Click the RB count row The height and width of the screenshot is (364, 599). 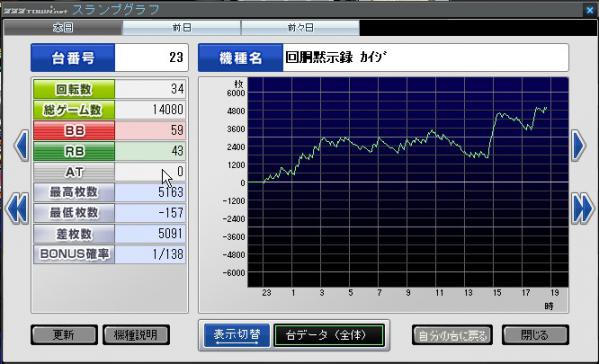coord(110,151)
